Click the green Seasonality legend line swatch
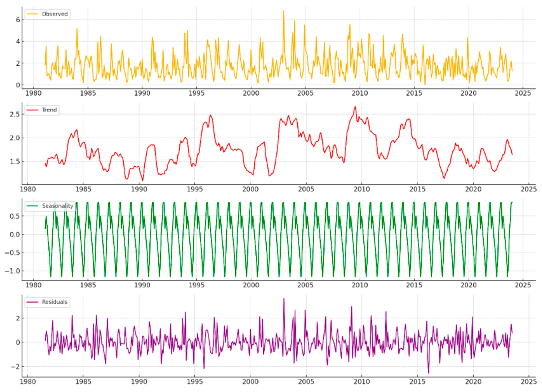 tap(32, 206)
